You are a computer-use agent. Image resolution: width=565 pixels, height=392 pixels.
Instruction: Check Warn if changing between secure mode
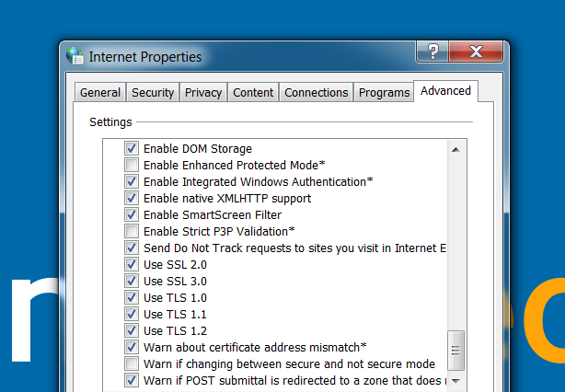click(x=132, y=363)
